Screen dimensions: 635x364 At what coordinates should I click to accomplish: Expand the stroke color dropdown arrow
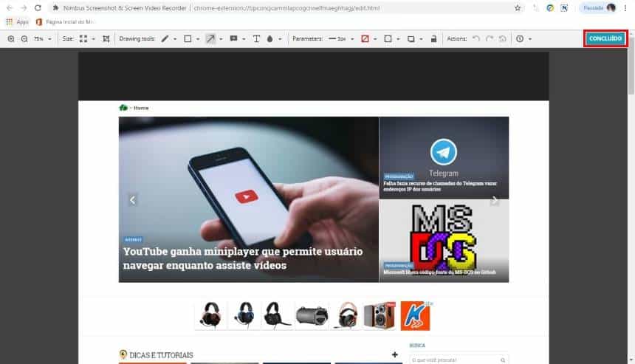pos(375,39)
